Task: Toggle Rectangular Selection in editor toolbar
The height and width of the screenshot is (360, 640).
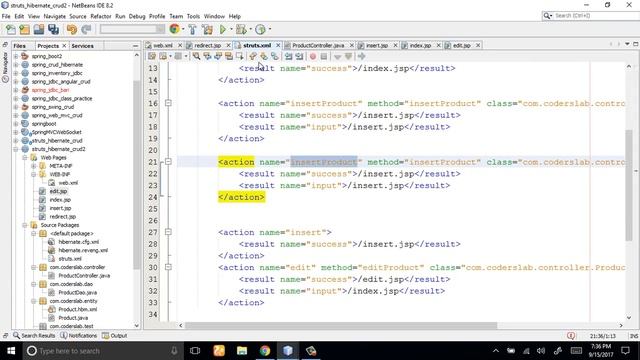Action: click(x=240, y=56)
